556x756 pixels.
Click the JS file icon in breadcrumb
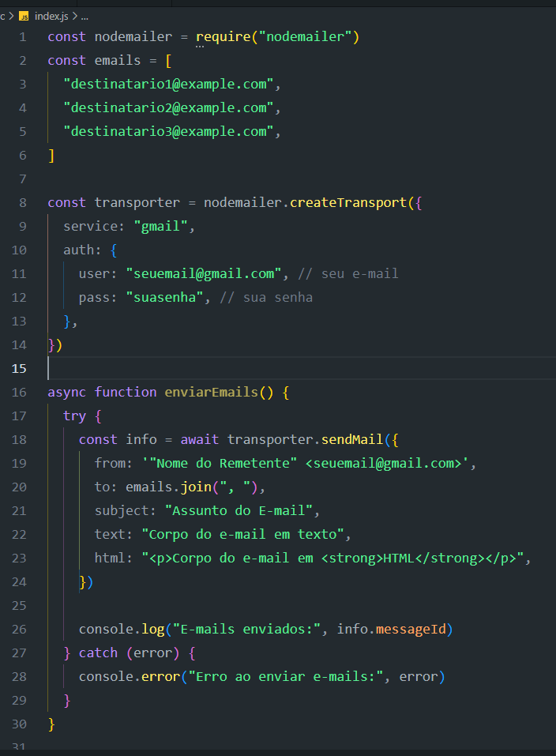(x=24, y=17)
